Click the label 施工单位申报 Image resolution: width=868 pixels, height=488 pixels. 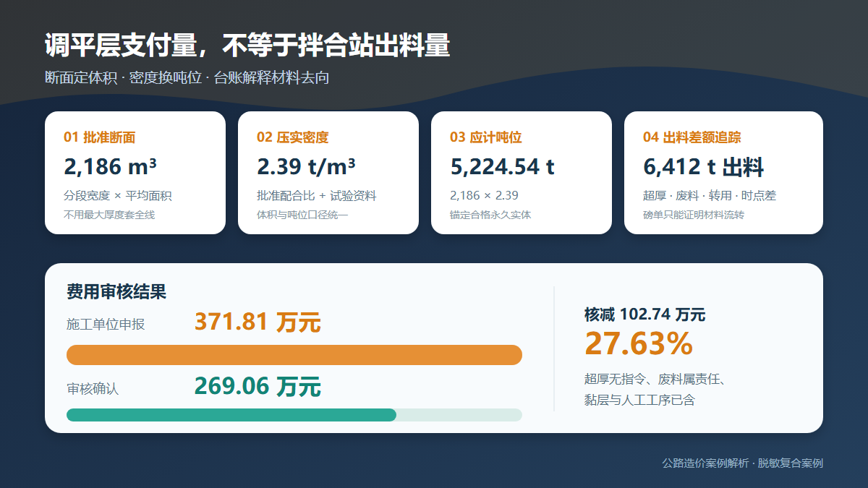[x=106, y=324]
